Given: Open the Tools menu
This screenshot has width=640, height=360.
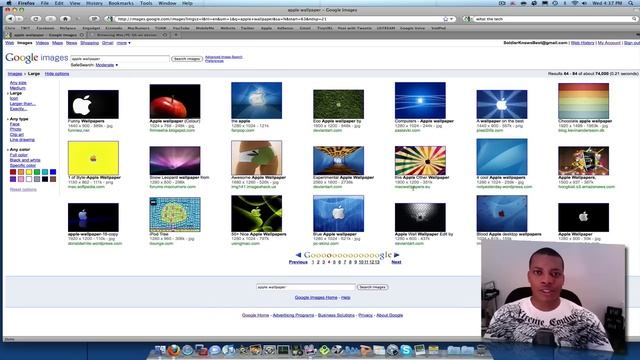Looking at the screenshot, I should tap(146, 3).
